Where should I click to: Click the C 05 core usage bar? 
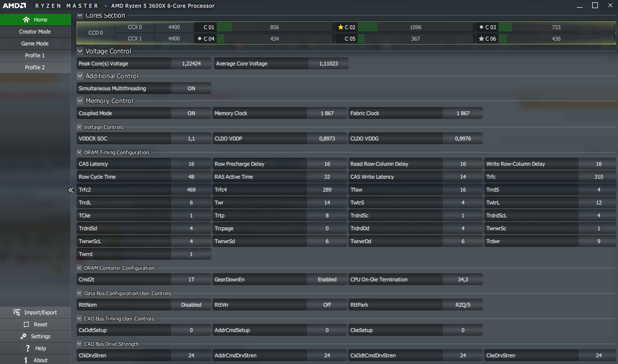pyautogui.click(x=416, y=39)
